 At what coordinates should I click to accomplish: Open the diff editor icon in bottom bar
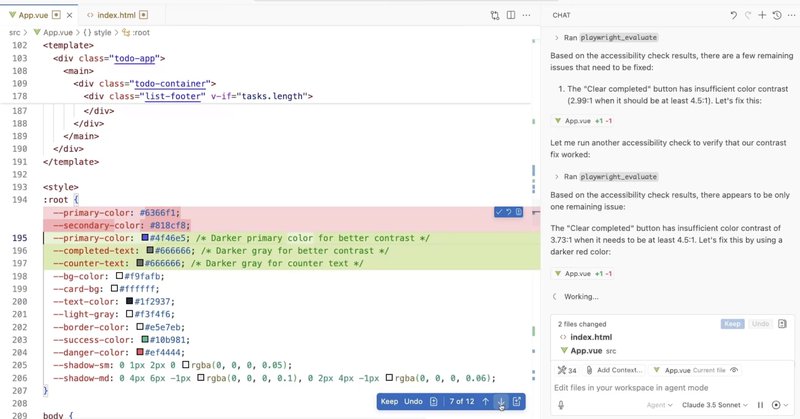tap(516, 402)
